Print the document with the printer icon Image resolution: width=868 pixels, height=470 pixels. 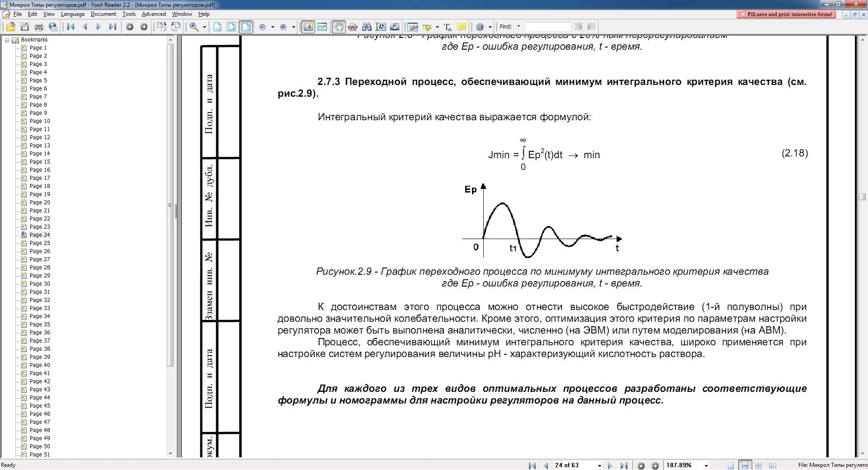(x=39, y=27)
